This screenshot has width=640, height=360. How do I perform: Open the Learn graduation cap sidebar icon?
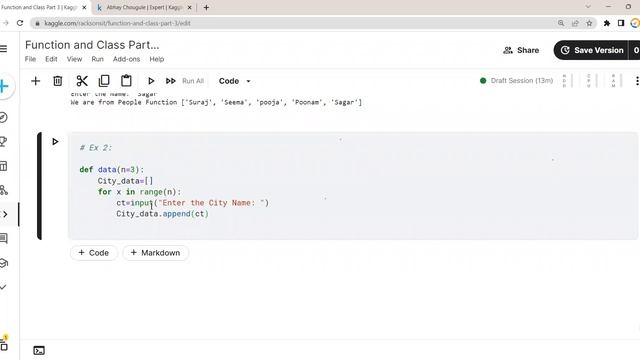pyautogui.click(x=4, y=263)
